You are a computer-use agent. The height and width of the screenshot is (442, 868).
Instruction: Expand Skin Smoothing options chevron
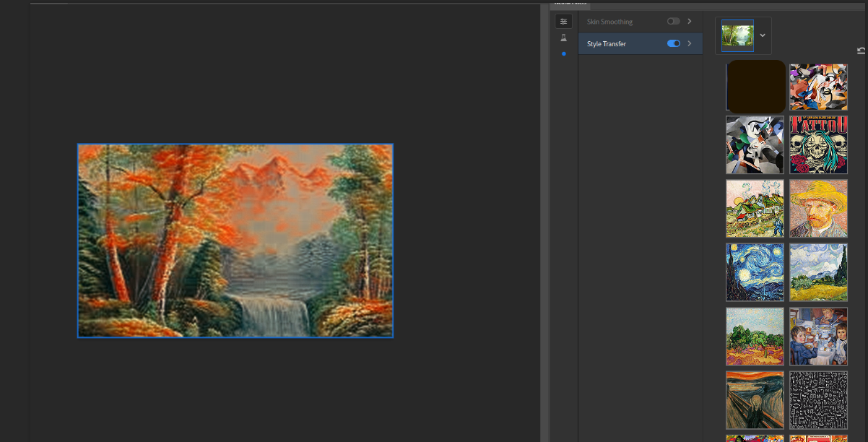[690, 22]
